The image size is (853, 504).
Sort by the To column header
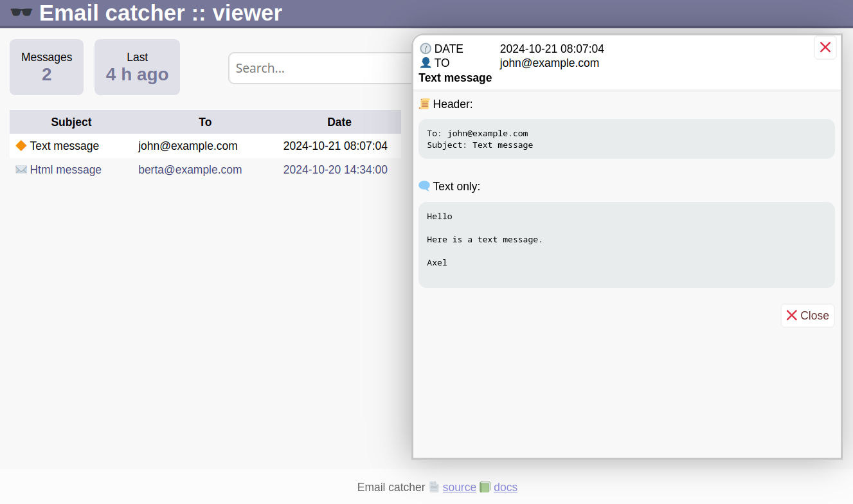pyautogui.click(x=205, y=122)
